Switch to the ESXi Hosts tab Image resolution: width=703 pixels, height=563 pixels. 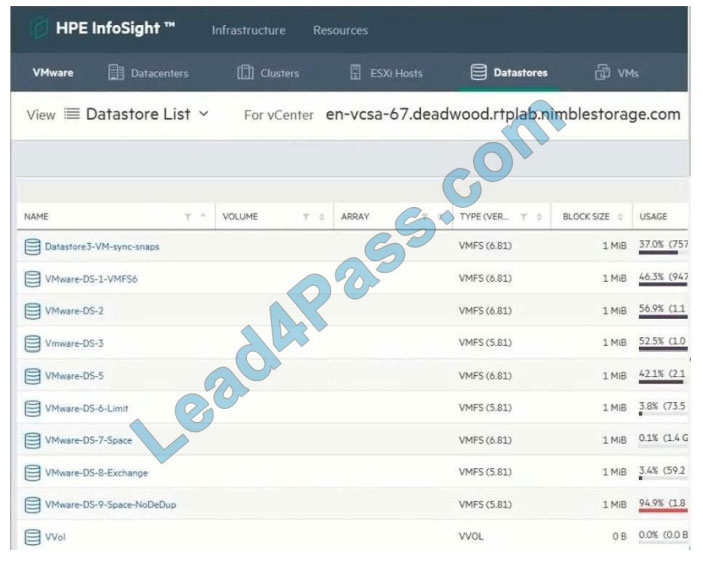coord(386,73)
